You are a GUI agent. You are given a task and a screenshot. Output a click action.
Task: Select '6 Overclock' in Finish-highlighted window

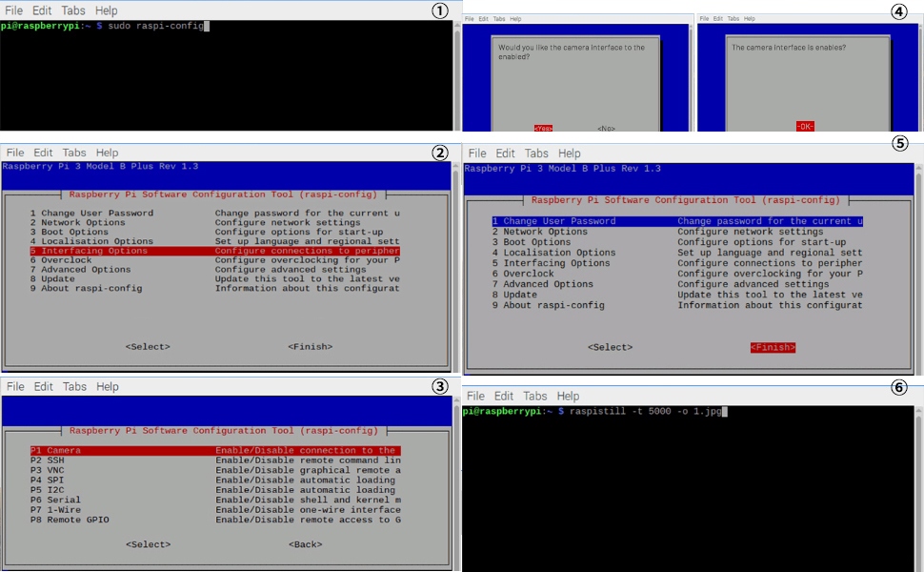pyautogui.click(x=677, y=274)
